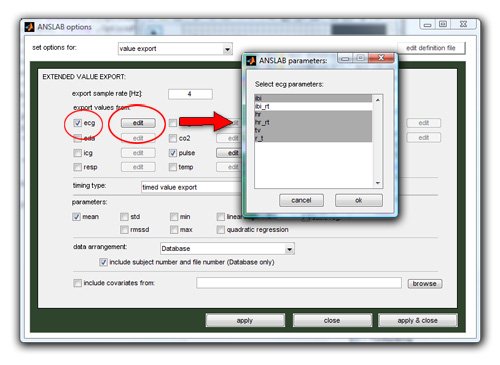Select hr_rt in the ecg parameters list

click(313, 122)
